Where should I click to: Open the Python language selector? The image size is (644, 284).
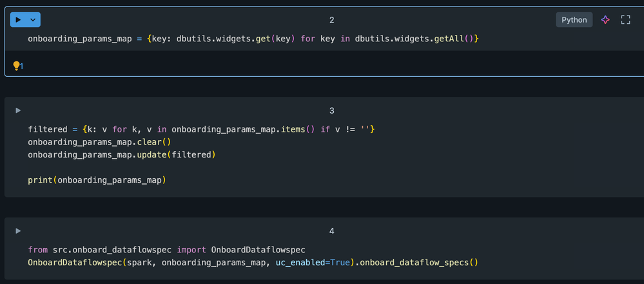(574, 20)
